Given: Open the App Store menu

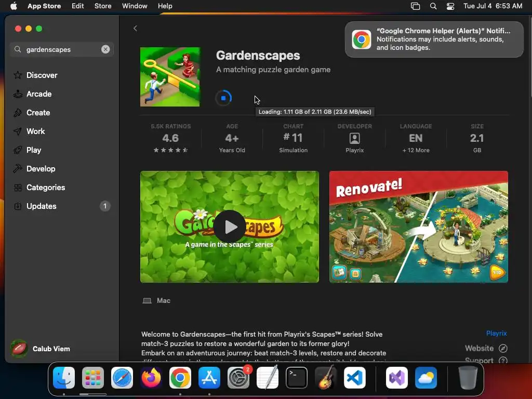Looking at the screenshot, I should coord(44,6).
